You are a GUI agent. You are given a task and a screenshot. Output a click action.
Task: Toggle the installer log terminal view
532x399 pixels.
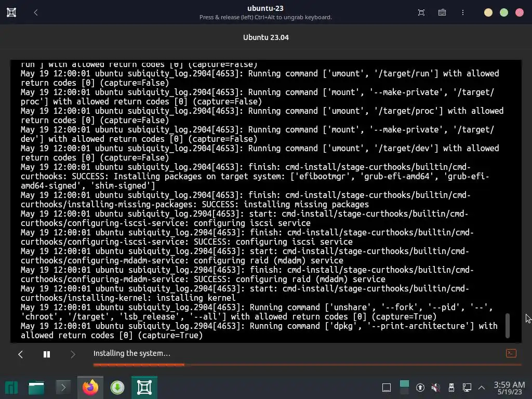[x=511, y=353]
